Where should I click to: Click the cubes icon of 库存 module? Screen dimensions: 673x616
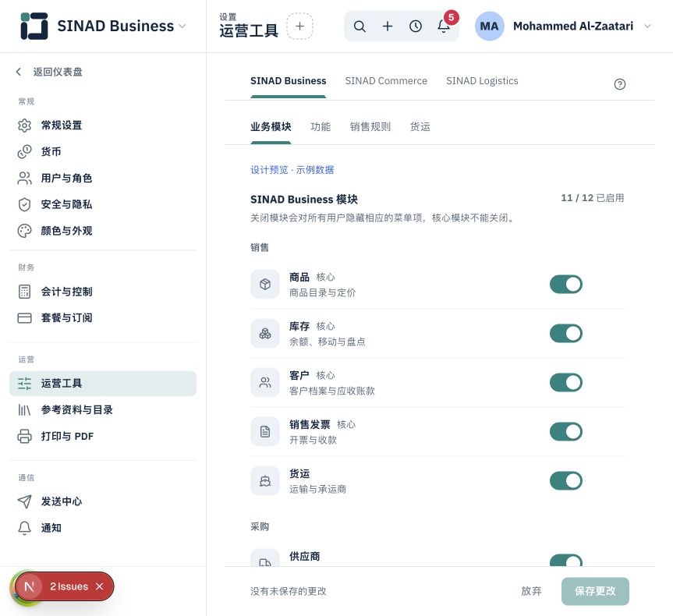(265, 334)
